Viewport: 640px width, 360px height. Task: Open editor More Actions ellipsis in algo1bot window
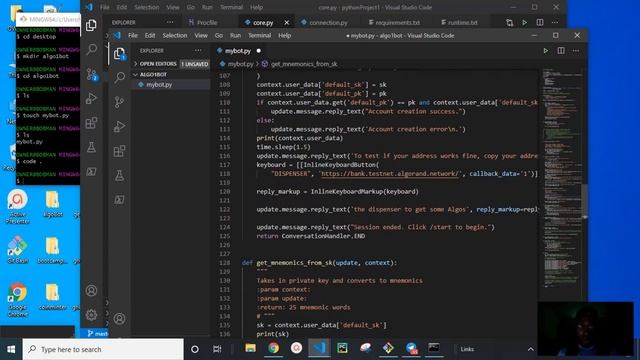(576, 51)
